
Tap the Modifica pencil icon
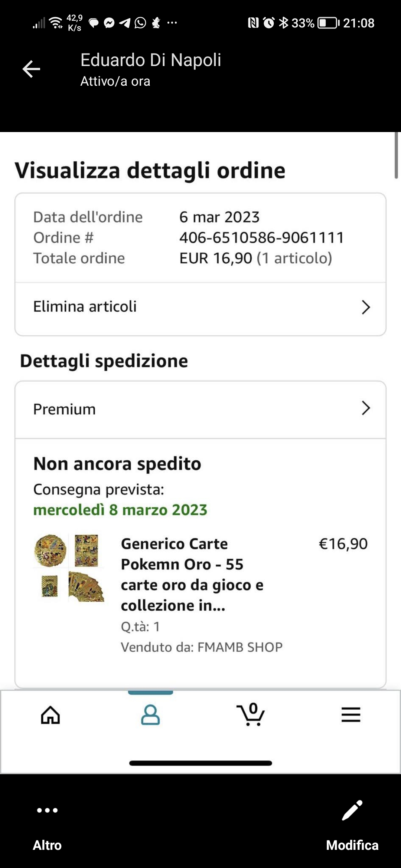(352, 811)
